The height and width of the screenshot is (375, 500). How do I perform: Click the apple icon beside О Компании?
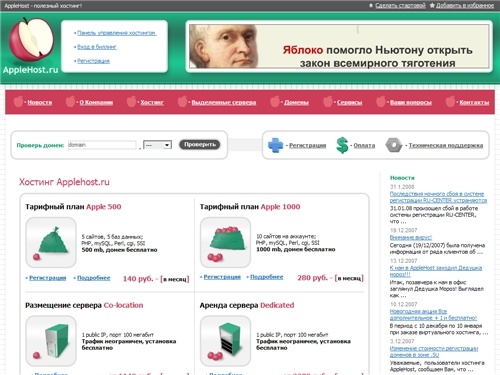pos(70,101)
